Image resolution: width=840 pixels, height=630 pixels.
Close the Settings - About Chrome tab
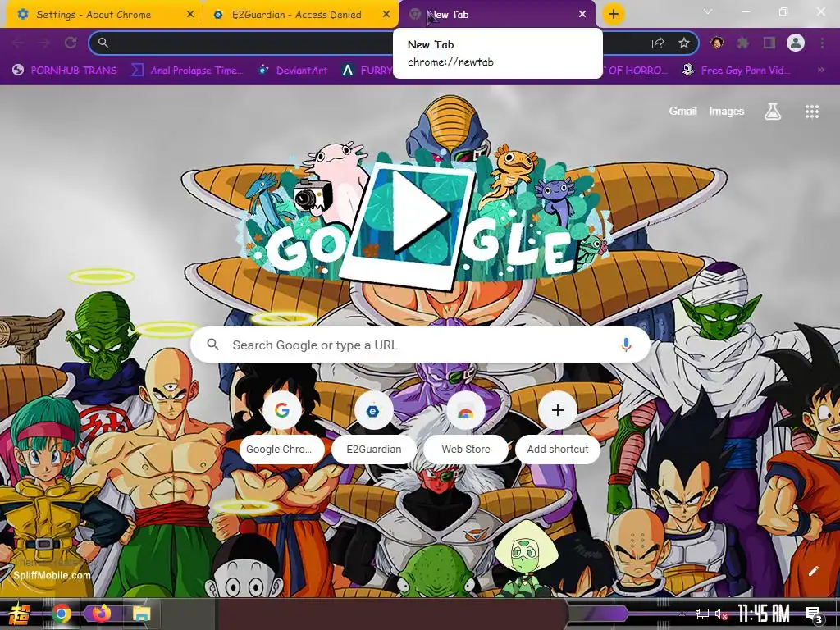190,15
